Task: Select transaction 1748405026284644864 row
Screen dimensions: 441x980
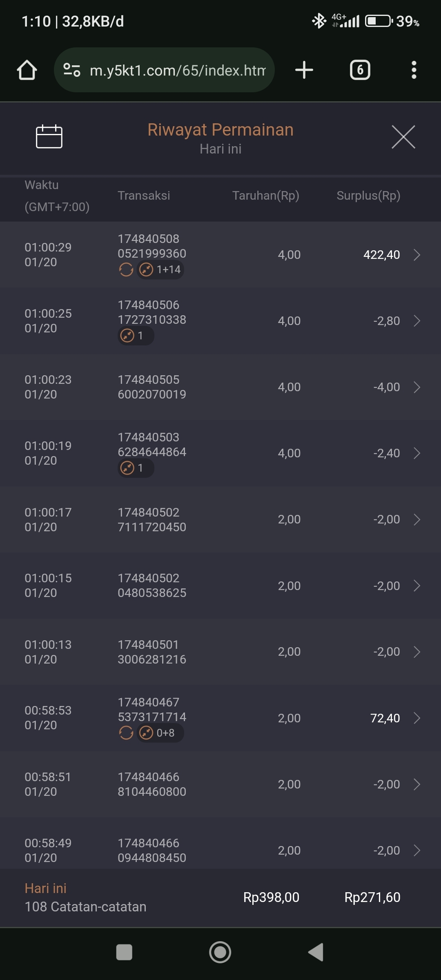Action: 220,453
